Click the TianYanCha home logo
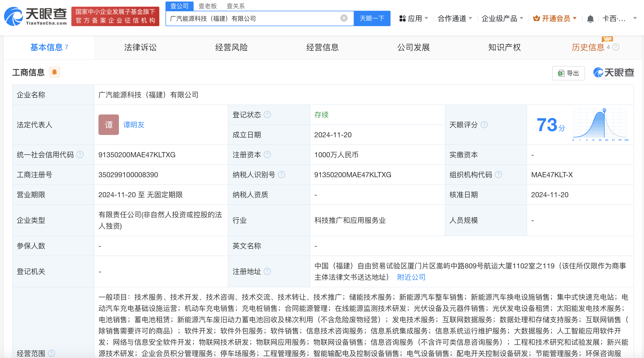The width and height of the screenshot is (644, 358). click(x=35, y=16)
